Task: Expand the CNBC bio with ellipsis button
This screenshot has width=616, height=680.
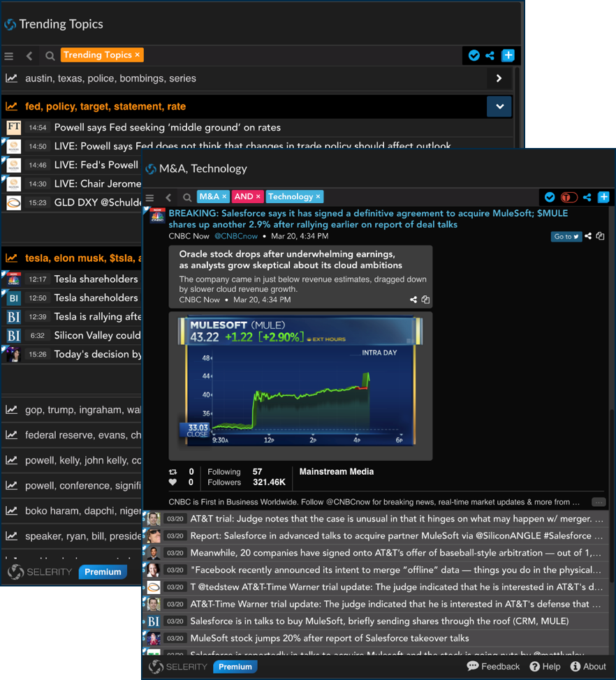Action: pos(599,502)
